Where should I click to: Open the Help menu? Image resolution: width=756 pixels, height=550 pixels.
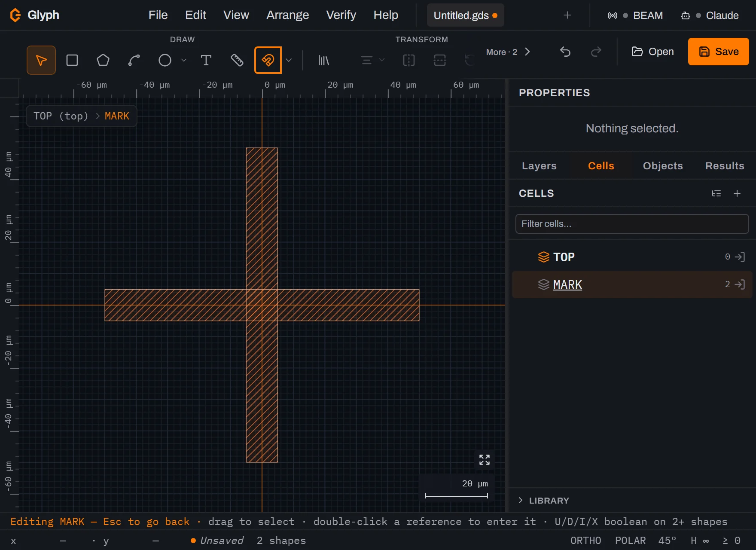pos(386,15)
